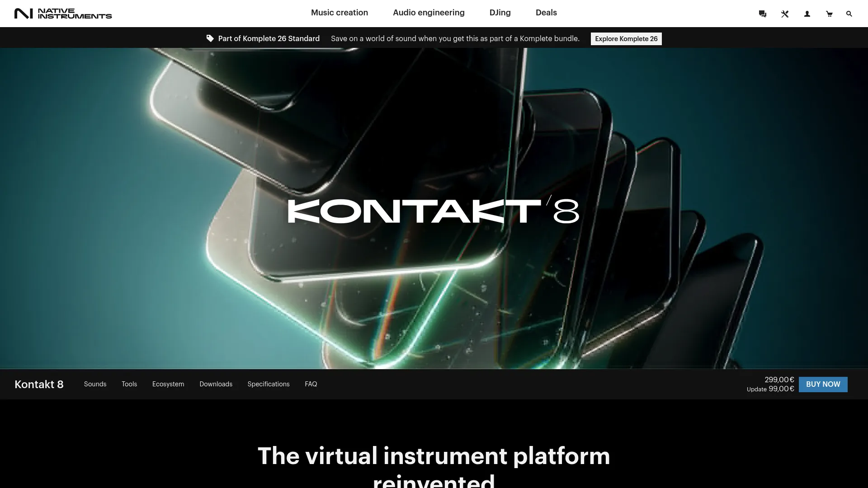Click the Kontakt 8 product title
Image resolution: width=868 pixels, height=488 pixels.
pos(39,385)
